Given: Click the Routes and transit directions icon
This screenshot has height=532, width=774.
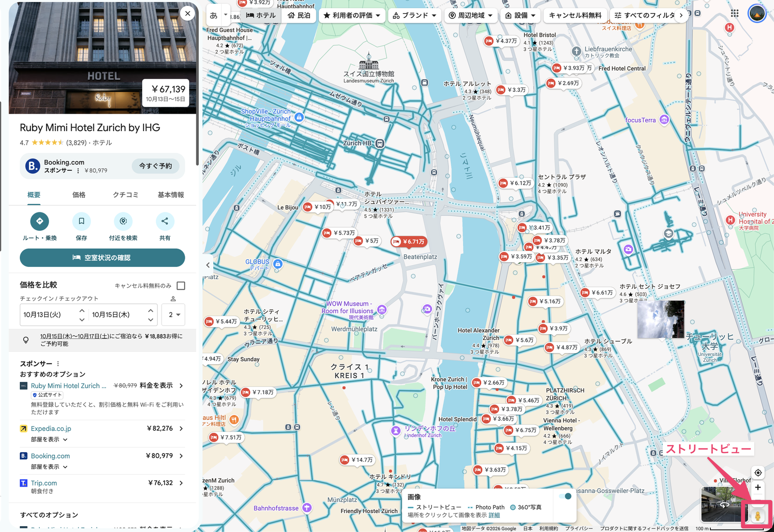Looking at the screenshot, I should pyautogui.click(x=40, y=221).
